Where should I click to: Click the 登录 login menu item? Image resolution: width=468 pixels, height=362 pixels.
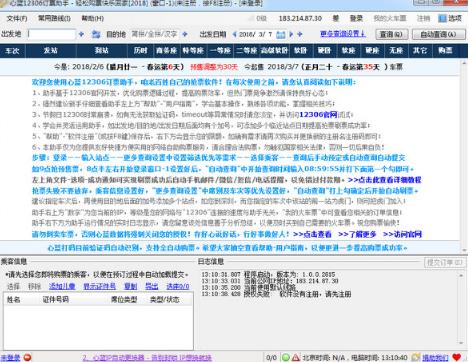[356, 18]
